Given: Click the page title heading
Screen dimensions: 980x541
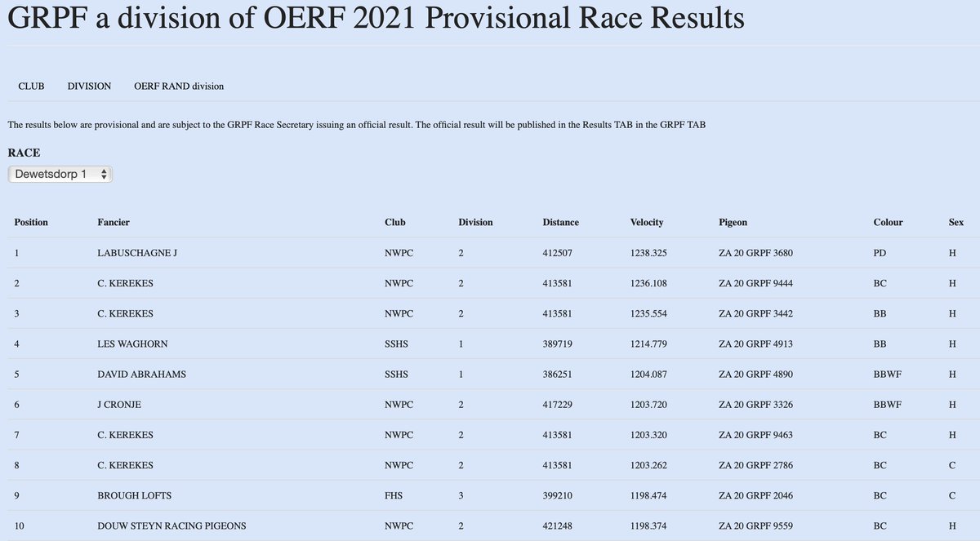Looking at the screenshot, I should 376,18.
